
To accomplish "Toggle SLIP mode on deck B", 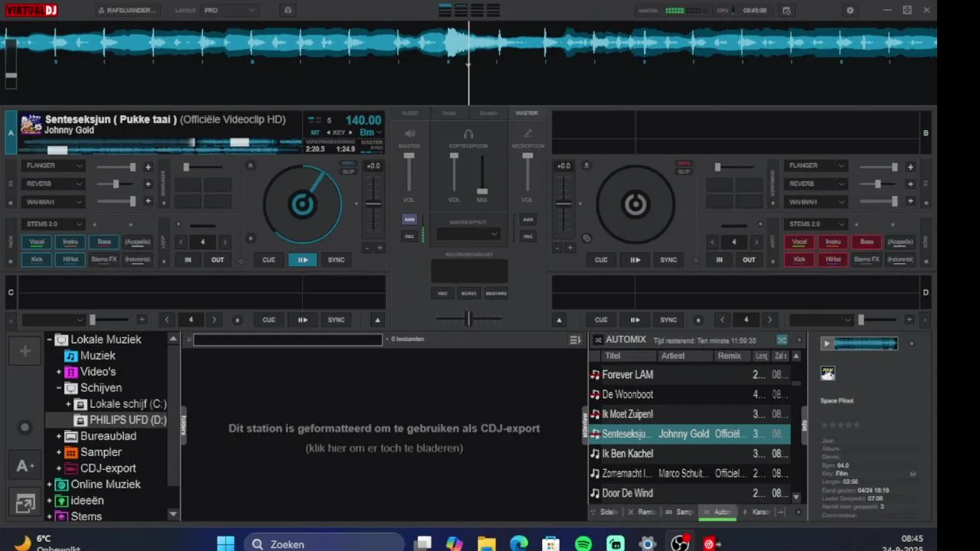I will pyautogui.click(x=684, y=171).
